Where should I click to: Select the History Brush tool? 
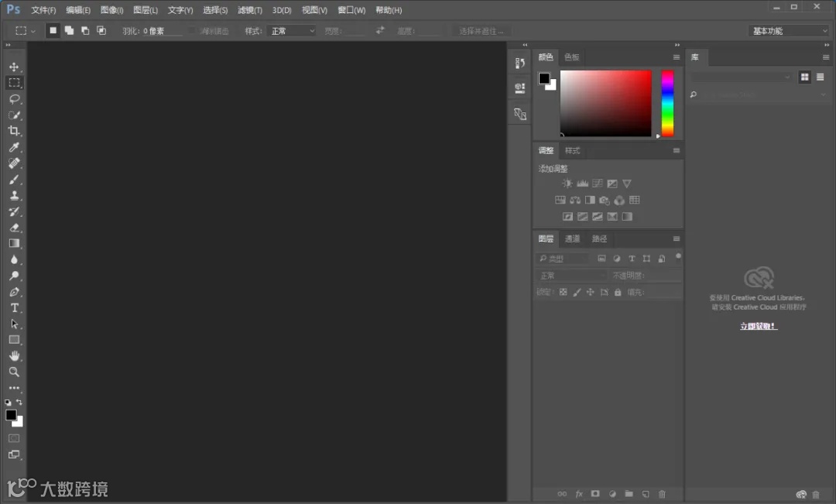[x=14, y=211]
